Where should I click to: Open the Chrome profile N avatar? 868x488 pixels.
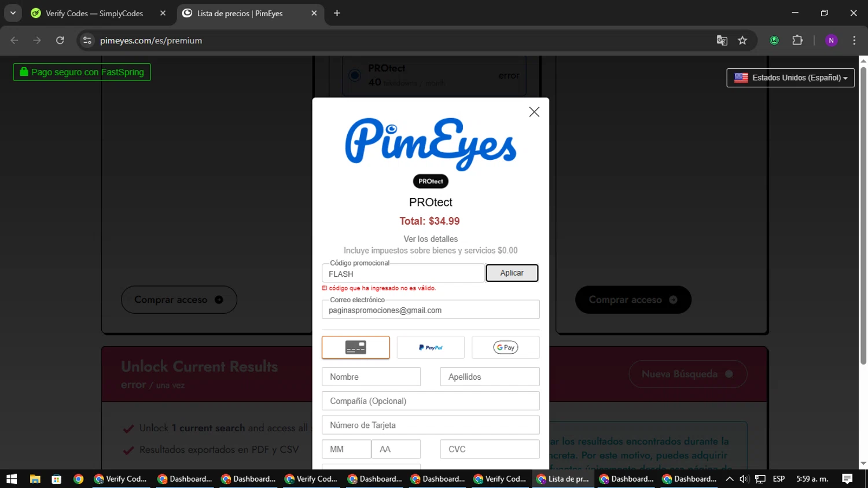[831, 41]
